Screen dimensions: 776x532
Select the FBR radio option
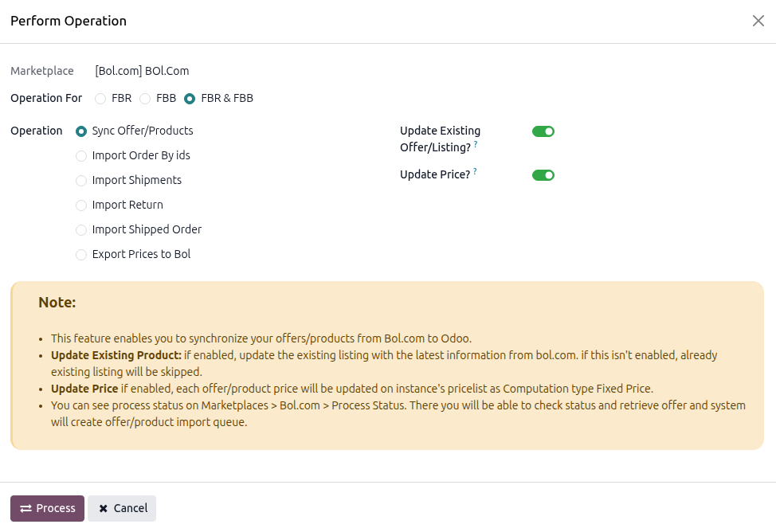point(100,99)
